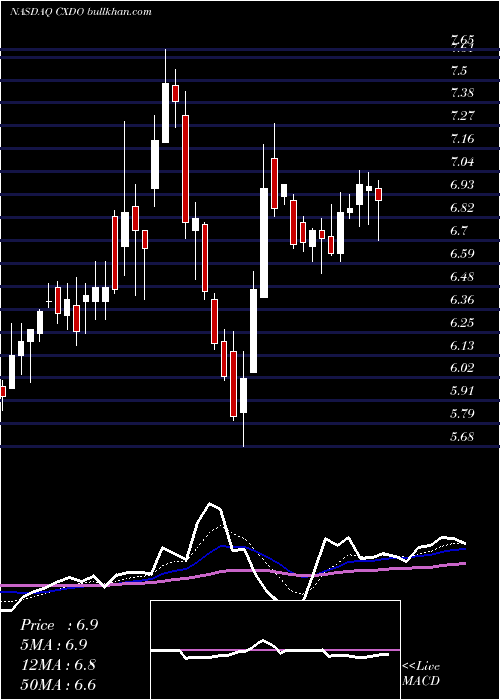Click the 6.25 price axis label
Image resolution: width=500 pixels, height=700 pixels.
pos(462,322)
